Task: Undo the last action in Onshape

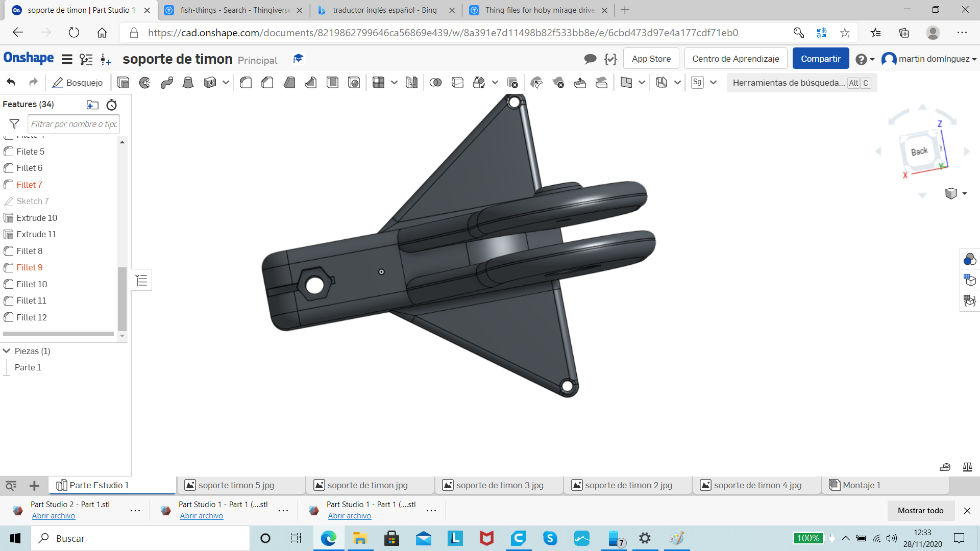Action: coord(11,83)
